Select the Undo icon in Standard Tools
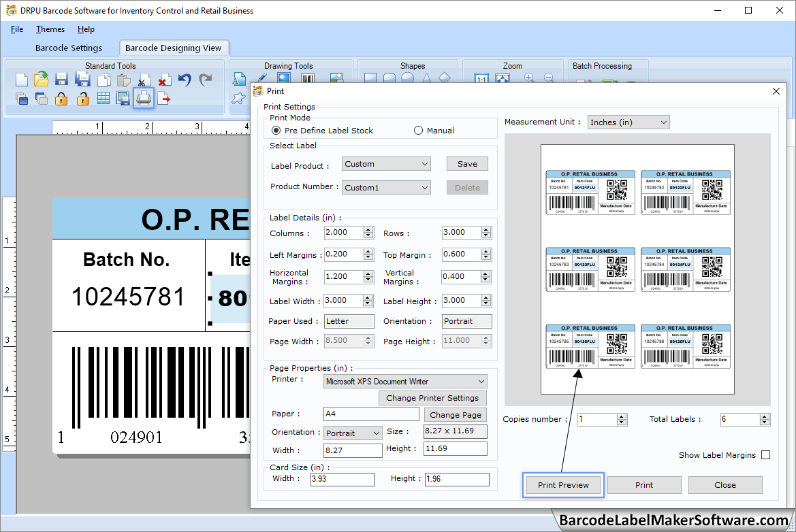796x532 pixels. point(182,79)
